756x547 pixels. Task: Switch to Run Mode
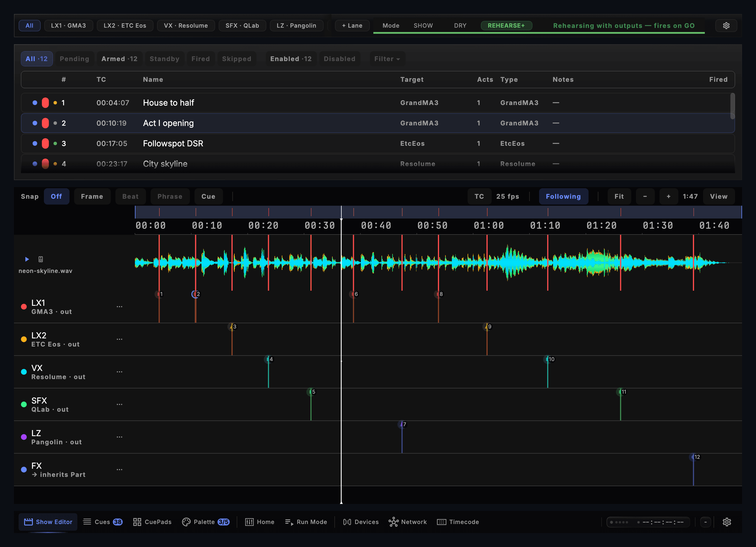pos(306,522)
